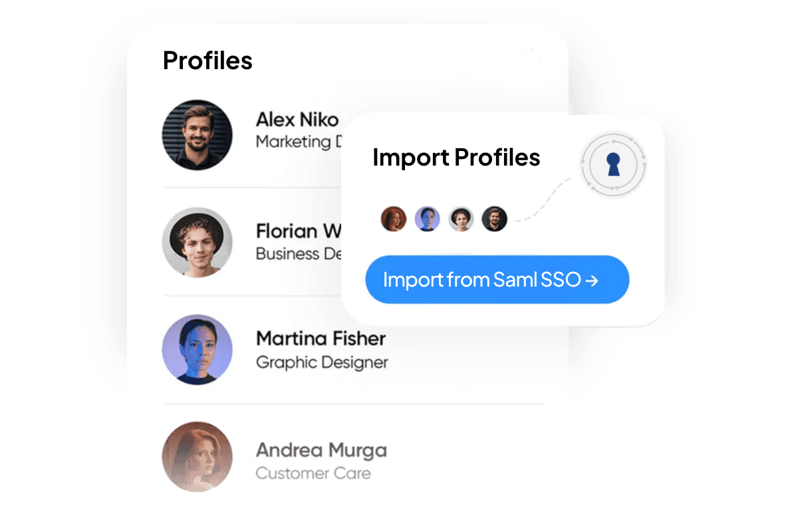The width and height of the screenshot is (798, 532).
Task: Click the Import from Saml SSO button
Action: point(497,280)
